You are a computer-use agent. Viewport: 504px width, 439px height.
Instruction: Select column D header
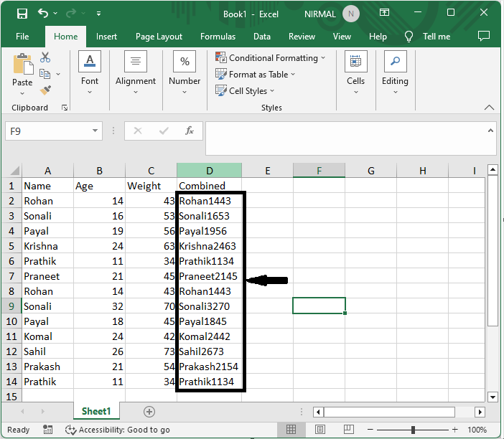pyautogui.click(x=209, y=170)
